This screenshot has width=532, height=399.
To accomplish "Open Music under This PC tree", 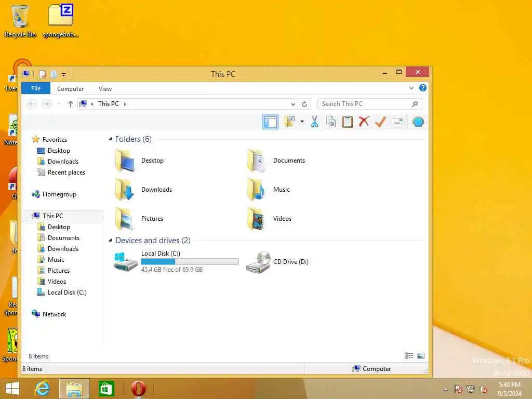I will [51, 260].
